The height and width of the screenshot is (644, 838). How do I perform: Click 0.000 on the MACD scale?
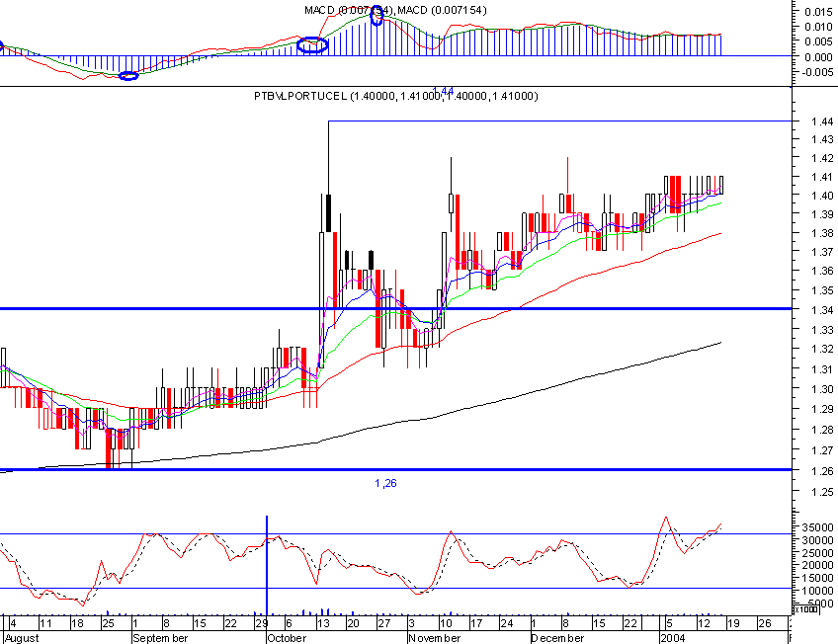tap(818, 57)
